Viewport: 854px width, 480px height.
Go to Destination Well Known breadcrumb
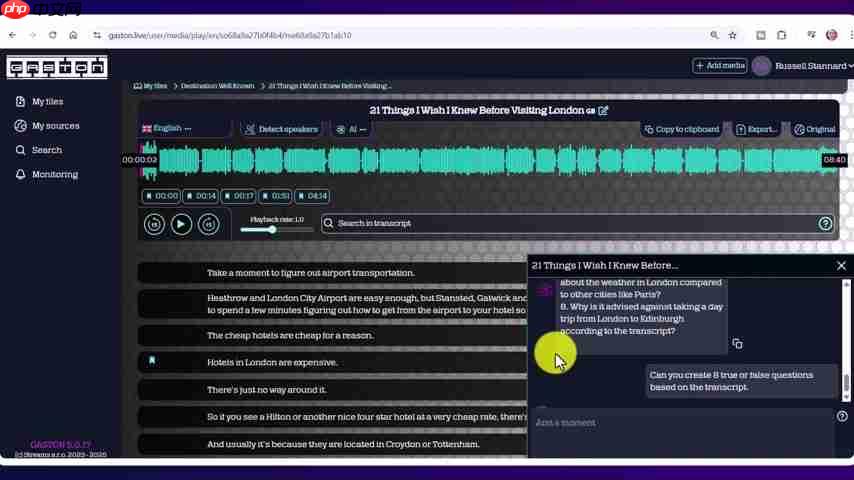pyautogui.click(x=217, y=86)
